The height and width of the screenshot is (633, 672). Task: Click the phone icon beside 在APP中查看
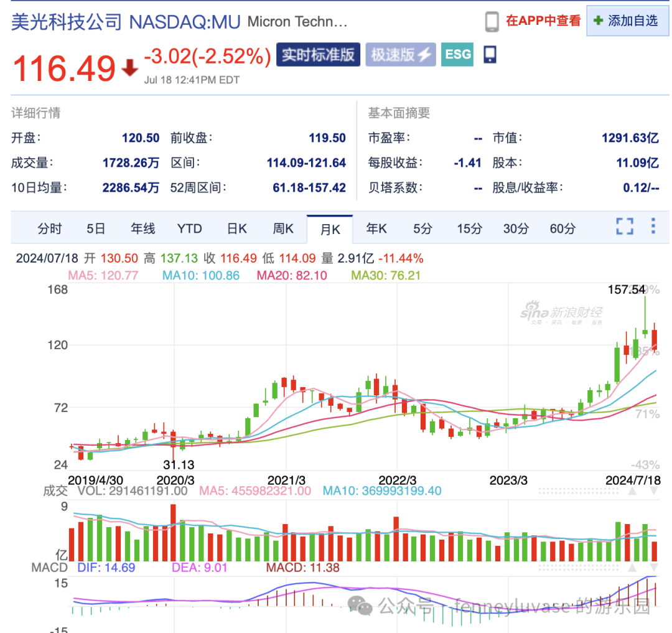click(x=493, y=20)
